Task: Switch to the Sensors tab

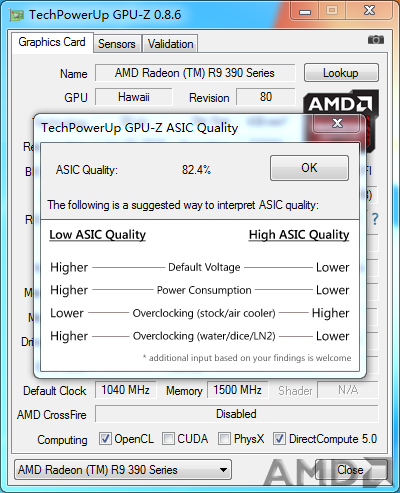Action: [117, 44]
